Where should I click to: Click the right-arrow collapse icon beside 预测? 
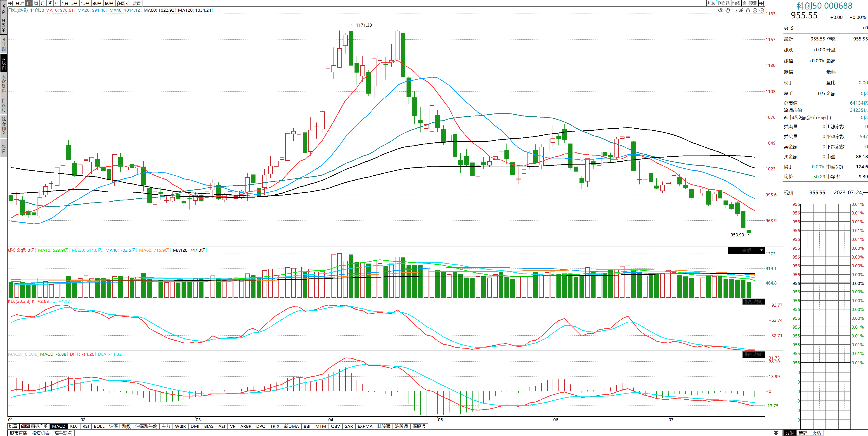[762, 3]
